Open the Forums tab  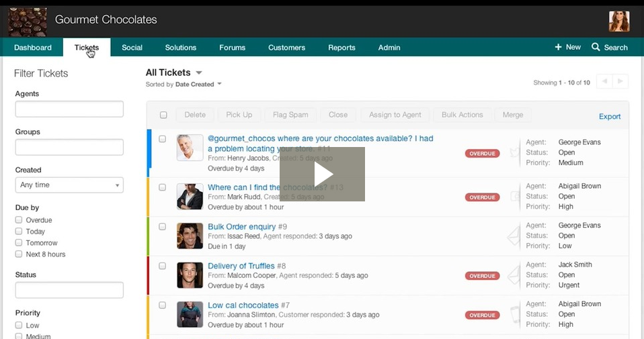[232, 48]
